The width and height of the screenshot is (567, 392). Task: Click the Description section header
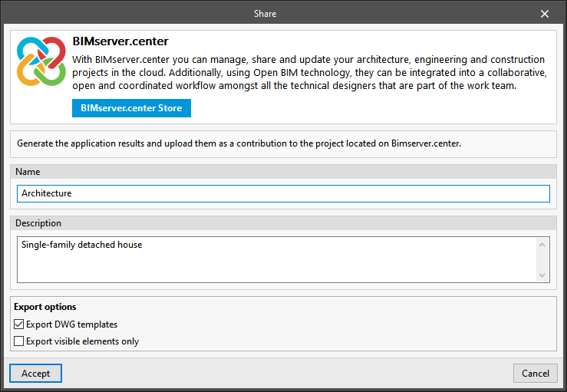coord(38,223)
